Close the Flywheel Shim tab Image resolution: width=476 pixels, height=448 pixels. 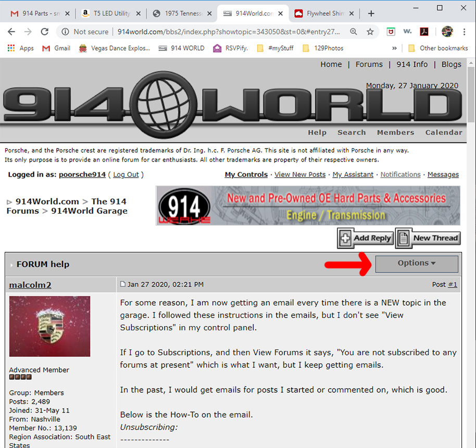[x=351, y=14]
